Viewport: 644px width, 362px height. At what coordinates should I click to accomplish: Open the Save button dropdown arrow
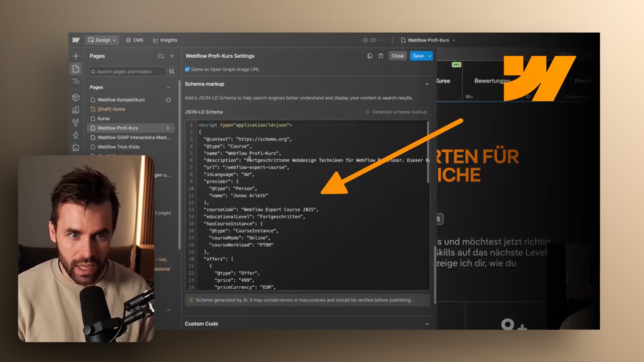[x=430, y=56]
